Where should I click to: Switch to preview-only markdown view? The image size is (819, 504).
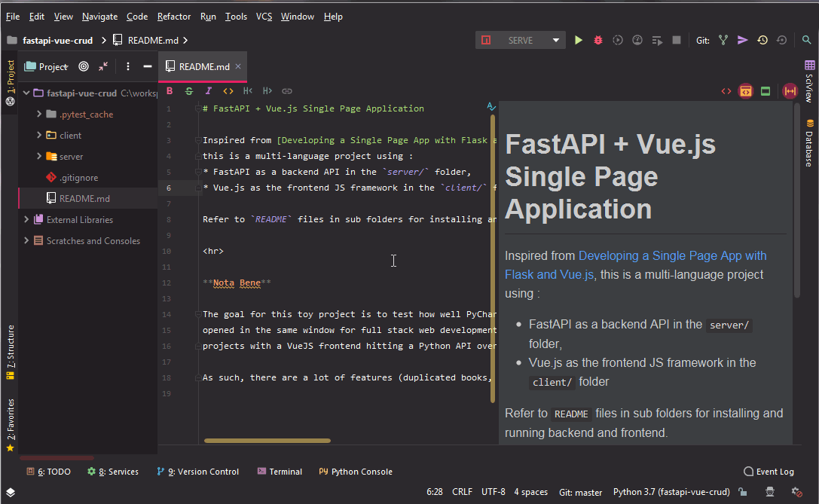pyautogui.click(x=766, y=91)
